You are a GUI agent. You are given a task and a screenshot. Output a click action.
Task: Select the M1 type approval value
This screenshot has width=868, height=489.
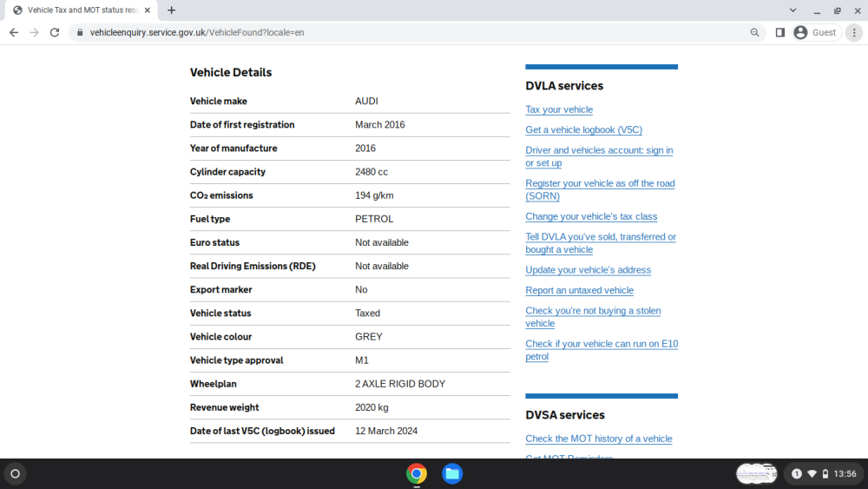point(361,360)
